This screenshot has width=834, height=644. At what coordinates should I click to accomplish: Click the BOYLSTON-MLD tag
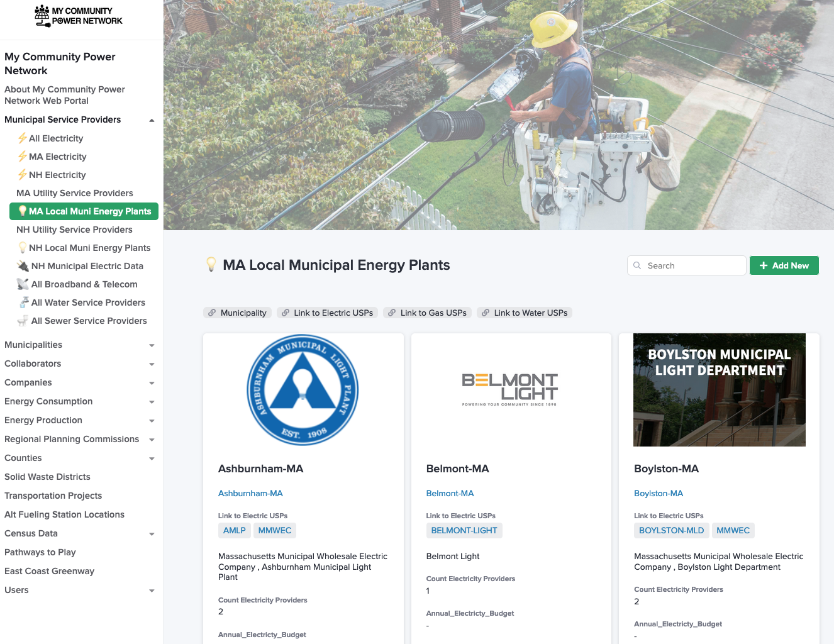tap(672, 530)
